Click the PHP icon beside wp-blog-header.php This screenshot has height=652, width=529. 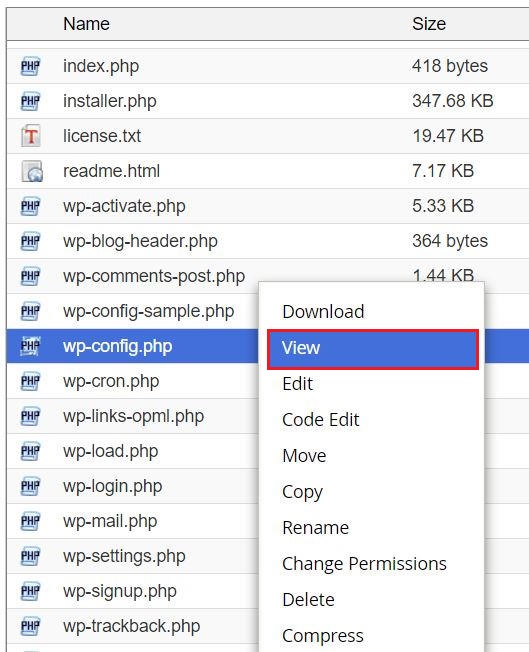tap(30, 241)
